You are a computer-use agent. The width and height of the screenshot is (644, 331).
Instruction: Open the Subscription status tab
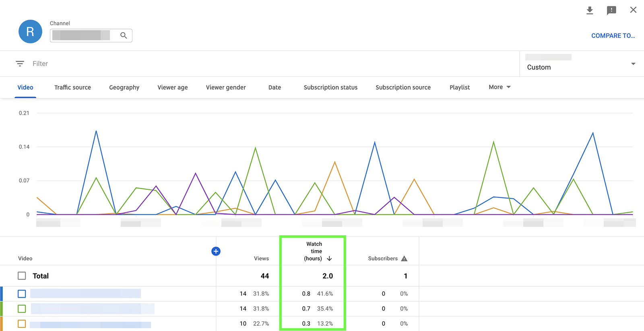click(x=330, y=87)
